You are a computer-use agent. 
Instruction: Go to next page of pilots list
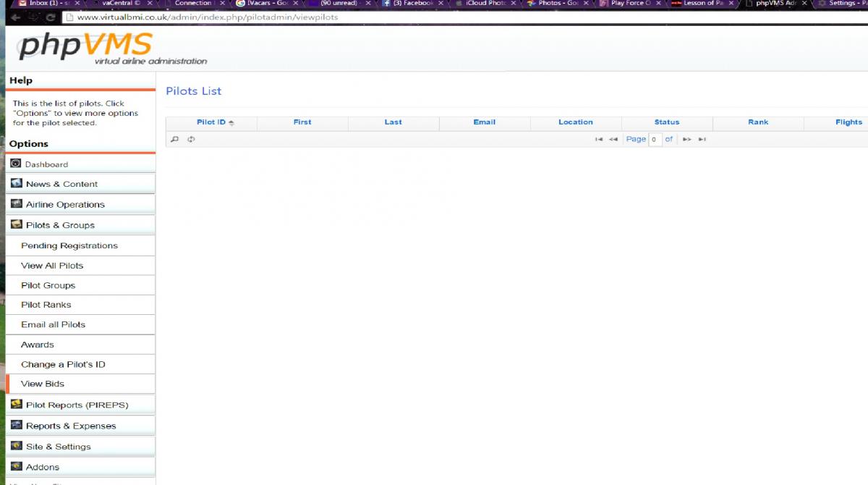coord(687,139)
